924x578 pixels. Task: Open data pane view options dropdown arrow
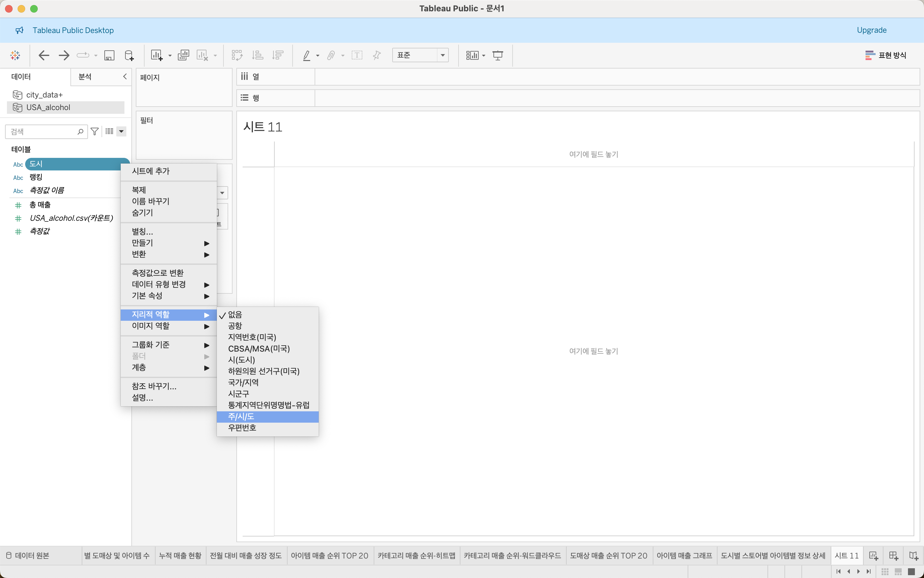pyautogui.click(x=121, y=131)
